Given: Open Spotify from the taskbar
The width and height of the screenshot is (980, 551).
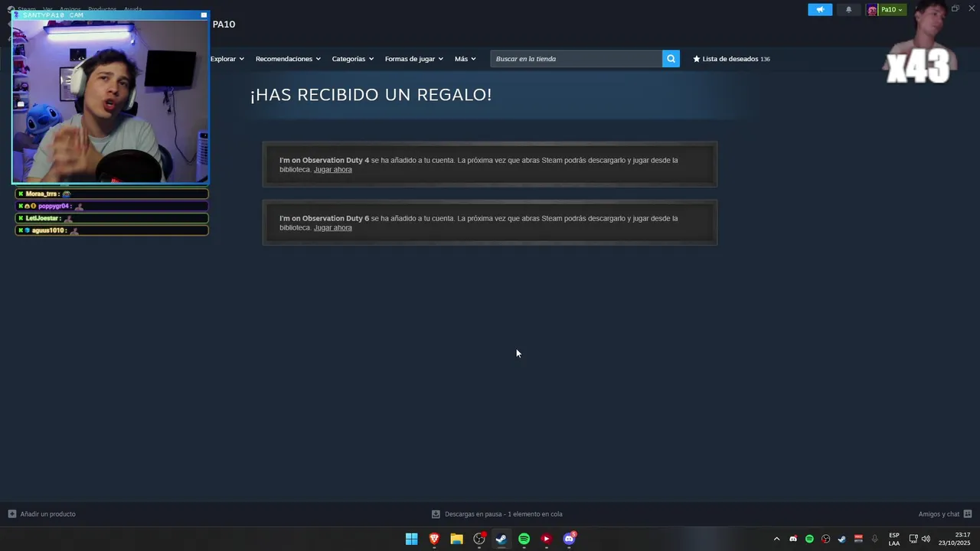Looking at the screenshot, I should pos(524,539).
